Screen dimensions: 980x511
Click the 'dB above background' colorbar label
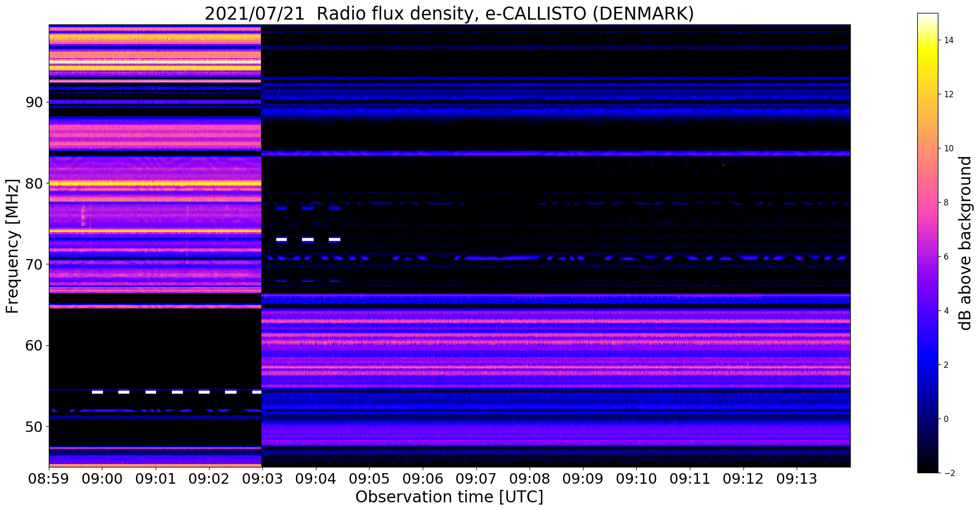[966, 243]
